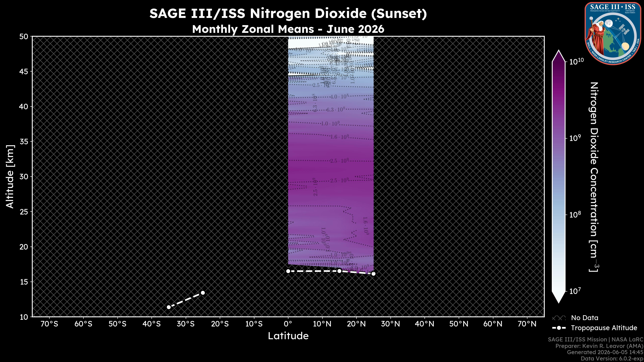The height and width of the screenshot is (362, 644).
Task: Click the altitude tick label '45'
Action: click(24, 72)
